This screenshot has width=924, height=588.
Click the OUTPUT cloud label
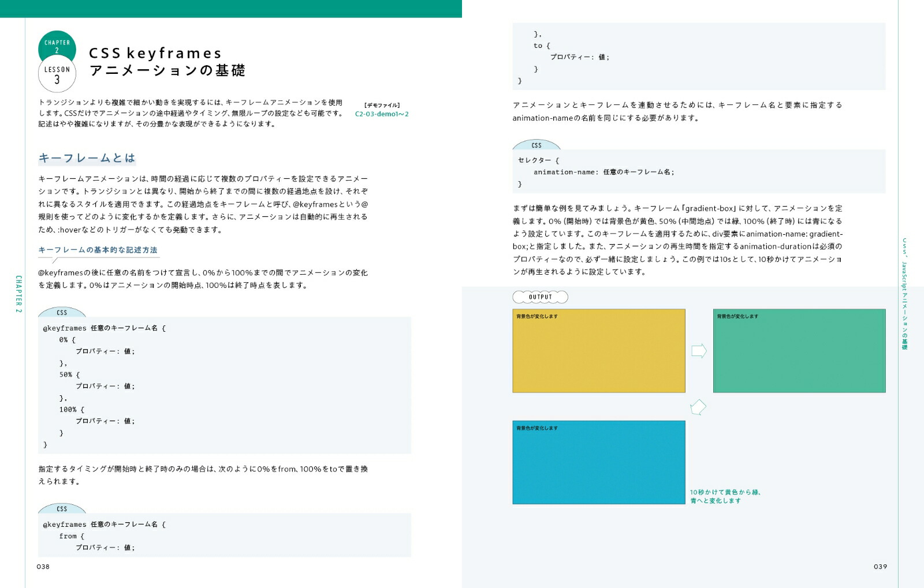[x=541, y=296]
